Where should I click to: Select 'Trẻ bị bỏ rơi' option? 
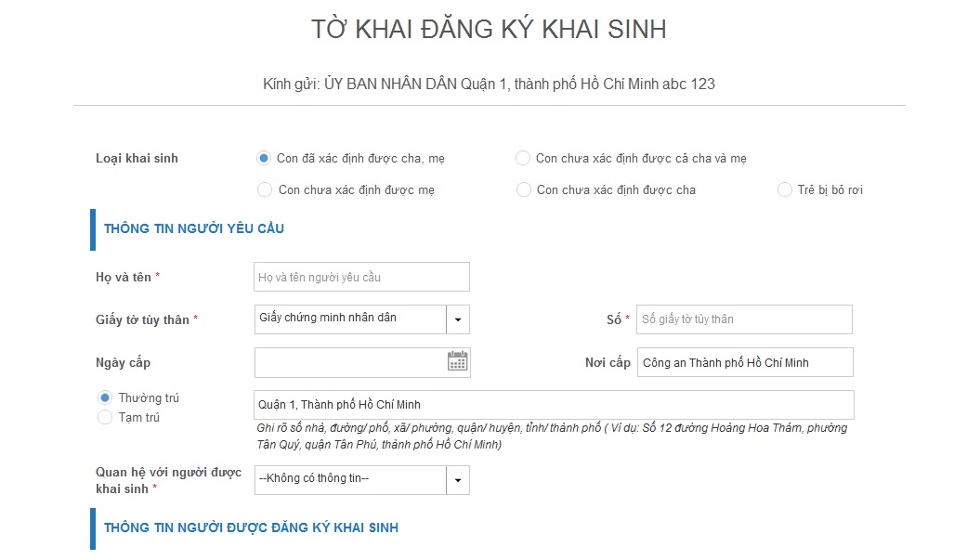(784, 189)
